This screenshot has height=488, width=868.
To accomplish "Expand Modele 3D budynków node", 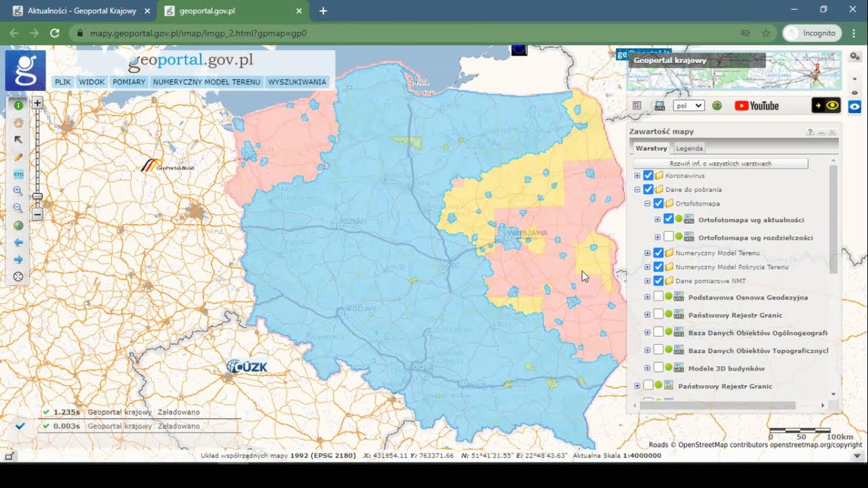I will 648,368.
